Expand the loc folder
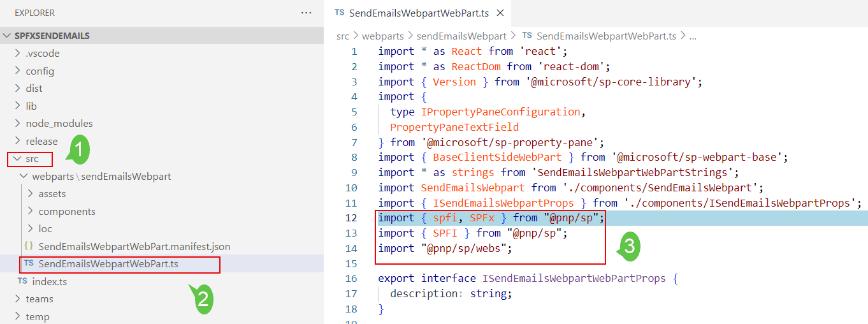 (31, 229)
